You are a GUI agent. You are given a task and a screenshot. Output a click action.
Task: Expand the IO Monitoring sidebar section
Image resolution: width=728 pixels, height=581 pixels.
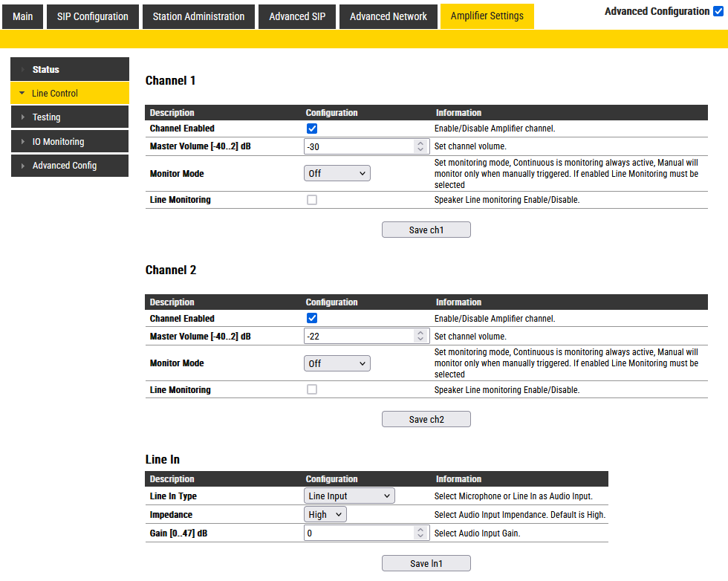tap(70, 142)
